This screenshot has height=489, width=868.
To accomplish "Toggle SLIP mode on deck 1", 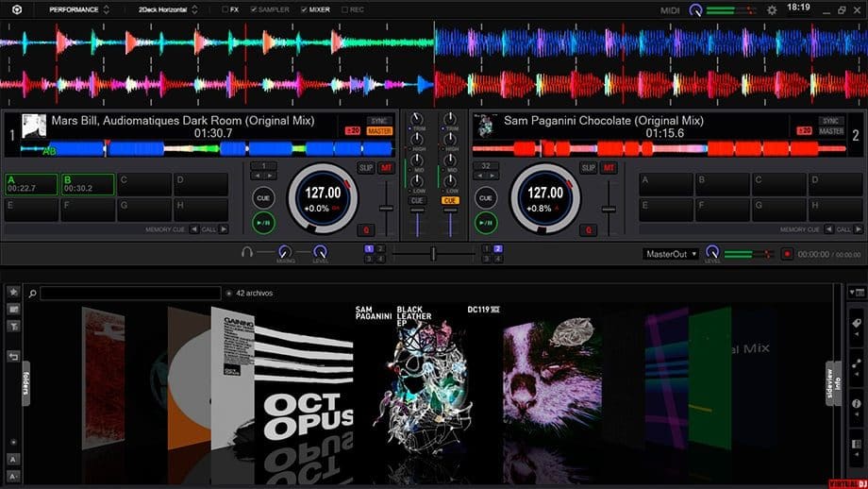I will pos(366,168).
